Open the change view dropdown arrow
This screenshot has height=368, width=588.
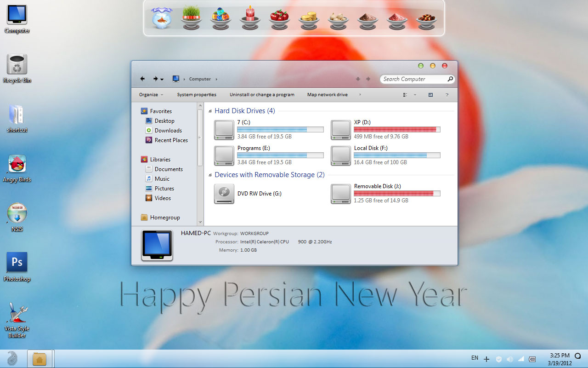pyautogui.click(x=415, y=95)
